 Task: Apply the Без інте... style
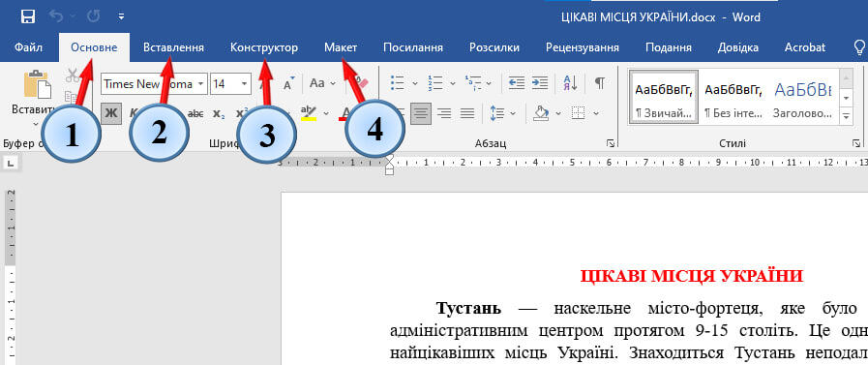pyautogui.click(x=733, y=97)
